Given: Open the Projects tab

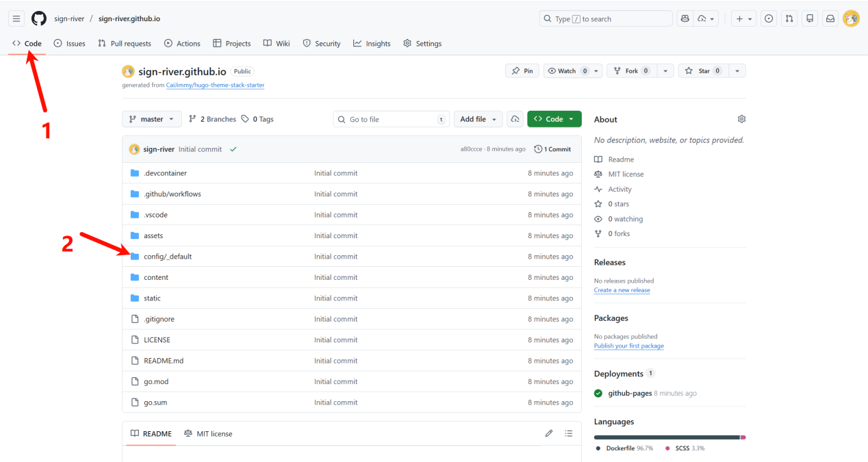Looking at the screenshot, I should (x=232, y=44).
